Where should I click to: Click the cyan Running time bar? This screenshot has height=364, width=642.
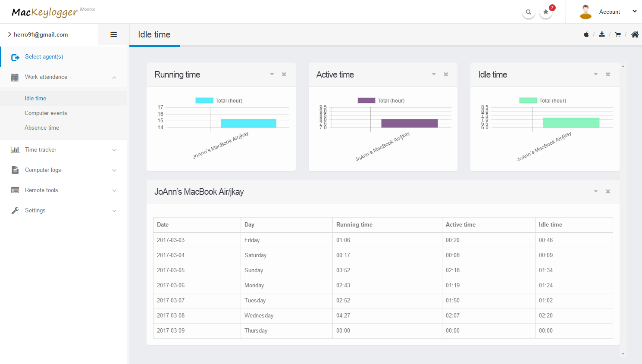(248, 123)
